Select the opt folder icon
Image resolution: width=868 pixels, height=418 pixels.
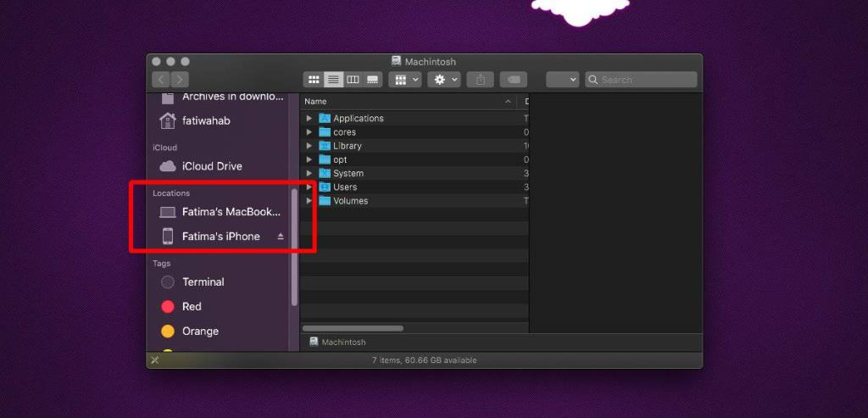(x=325, y=159)
